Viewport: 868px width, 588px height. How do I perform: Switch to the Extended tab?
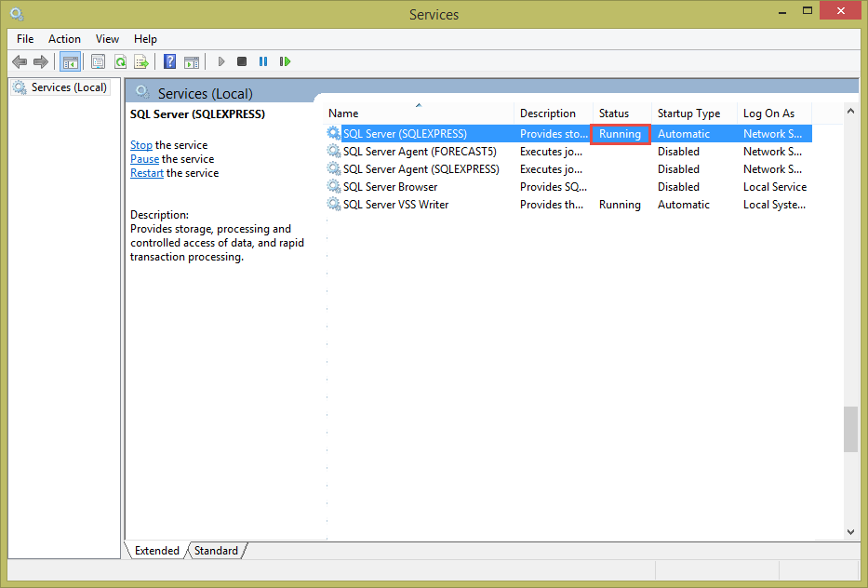point(157,551)
